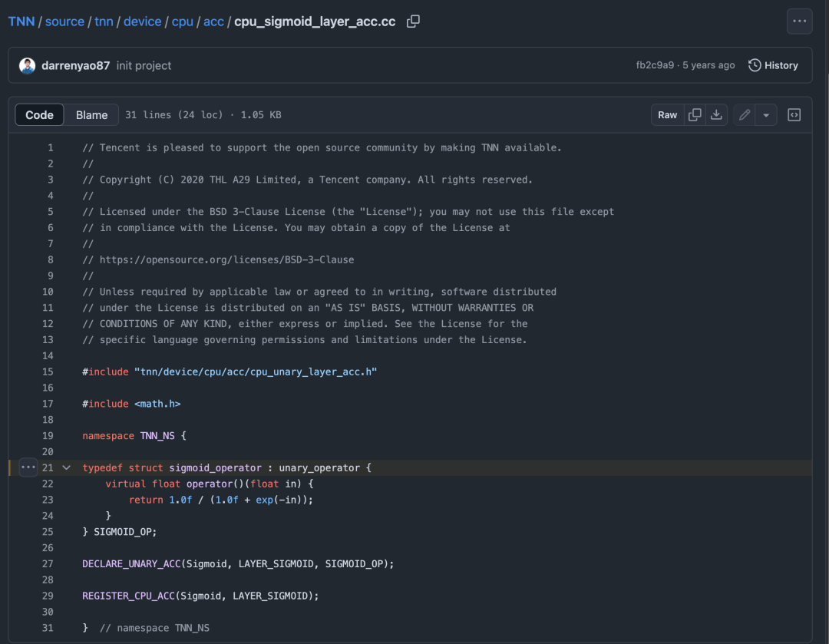Select line number 15
Screen dimensions: 829x644
click(48, 372)
